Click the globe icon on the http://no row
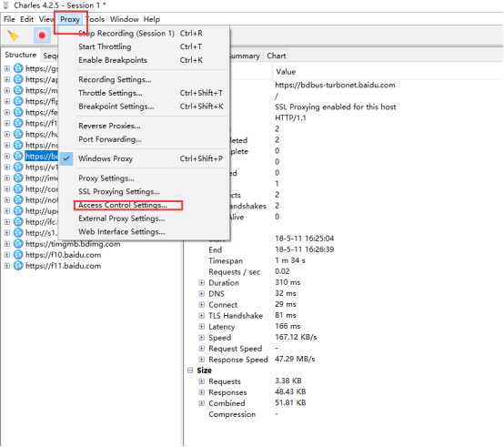The image size is (504, 447). (18, 200)
